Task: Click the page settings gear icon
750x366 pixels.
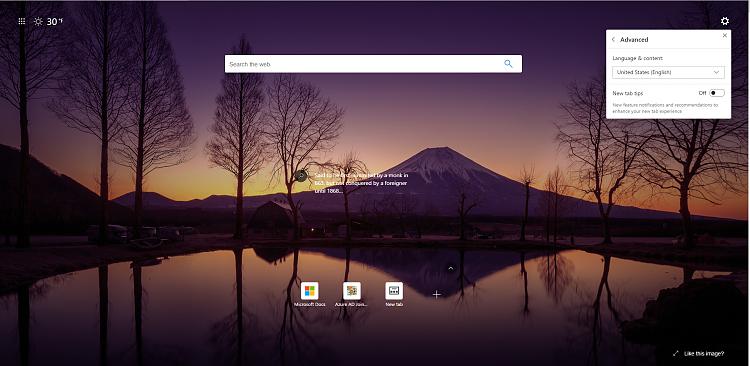Action: tap(725, 21)
